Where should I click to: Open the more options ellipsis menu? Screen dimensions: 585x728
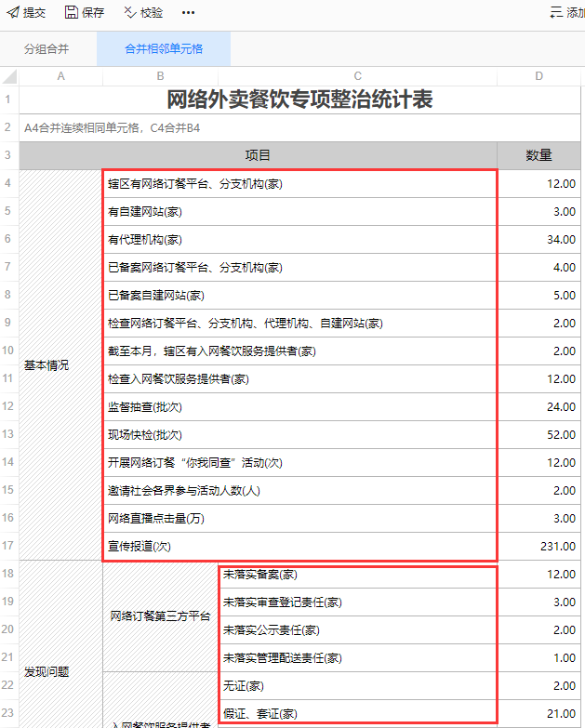(188, 13)
